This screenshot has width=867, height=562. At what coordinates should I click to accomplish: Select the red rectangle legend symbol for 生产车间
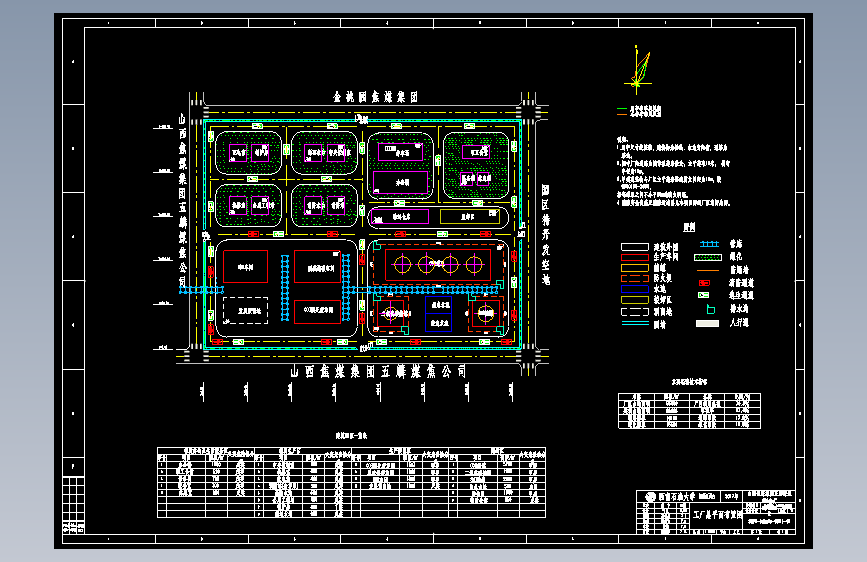point(635,257)
